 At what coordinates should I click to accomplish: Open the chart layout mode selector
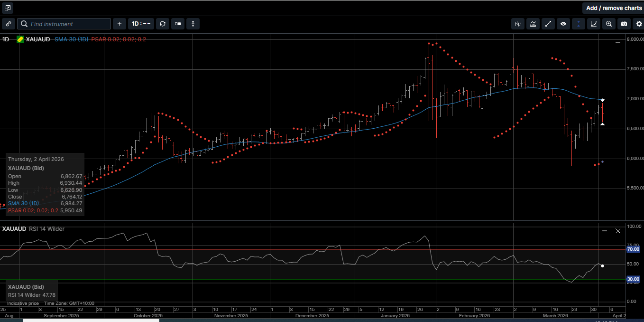click(x=177, y=24)
